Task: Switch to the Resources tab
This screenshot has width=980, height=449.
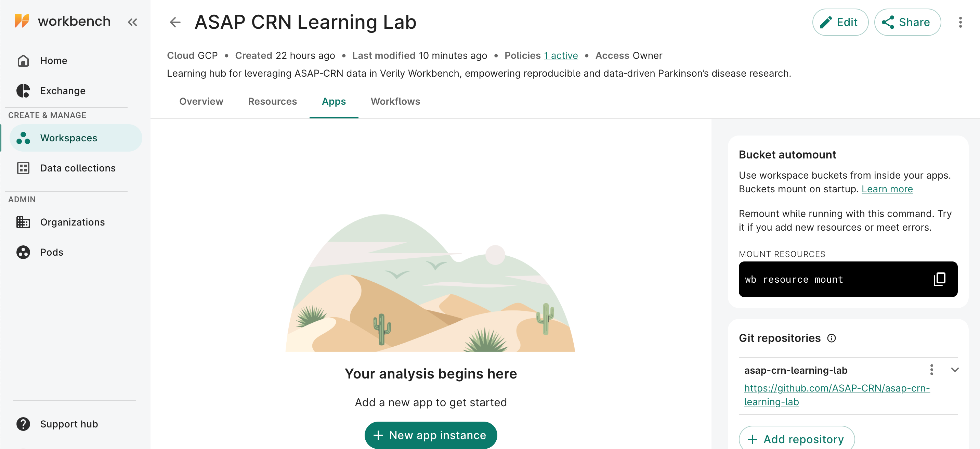Action: [x=272, y=101]
